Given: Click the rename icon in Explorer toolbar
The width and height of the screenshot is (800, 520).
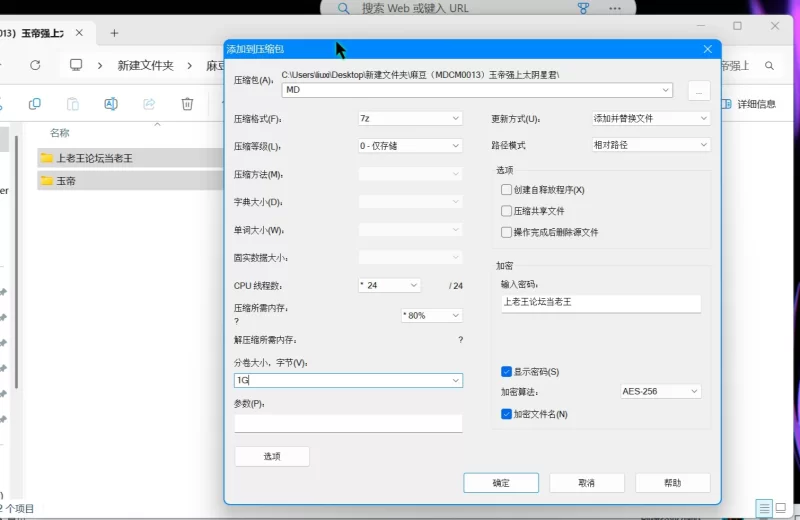Looking at the screenshot, I should pos(111,104).
